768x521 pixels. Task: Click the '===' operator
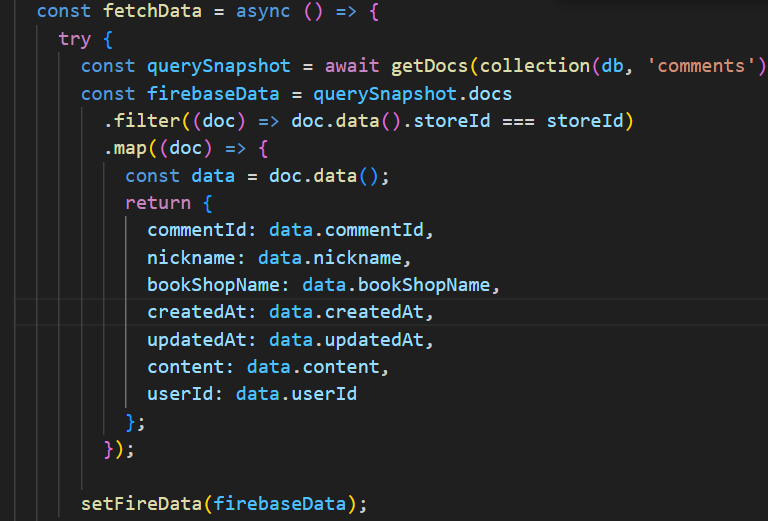[518, 121]
